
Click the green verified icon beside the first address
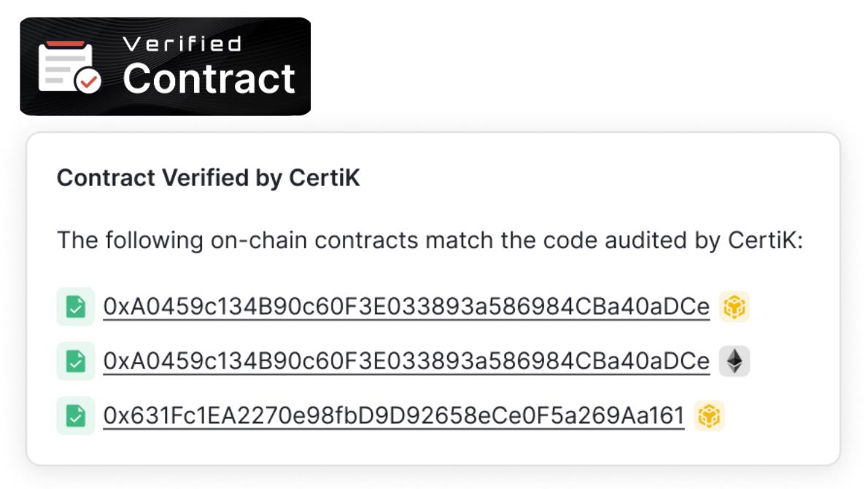[75, 307]
